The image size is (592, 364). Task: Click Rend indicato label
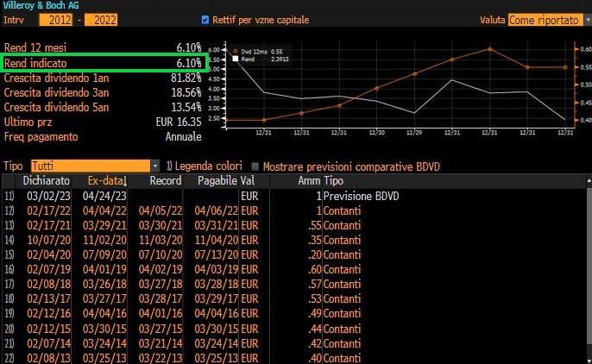(x=35, y=63)
